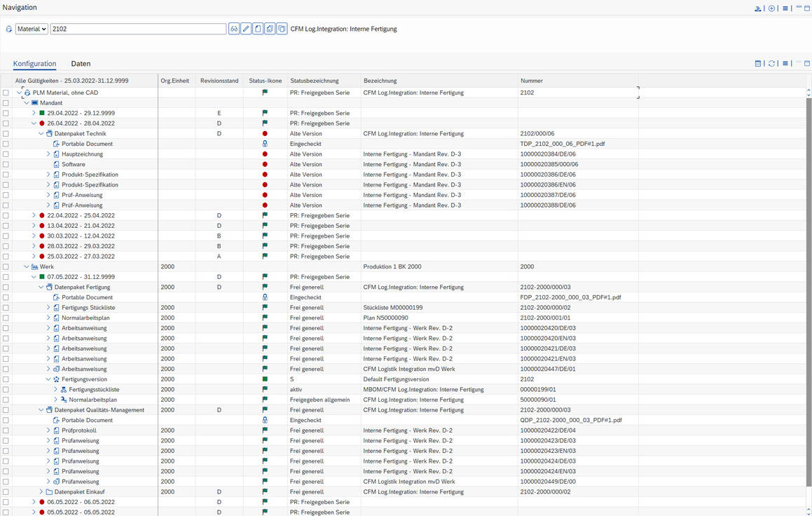812x516 pixels.
Task: Click the Status-Ikone column header
Action: pyautogui.click(x=265, y=81)
